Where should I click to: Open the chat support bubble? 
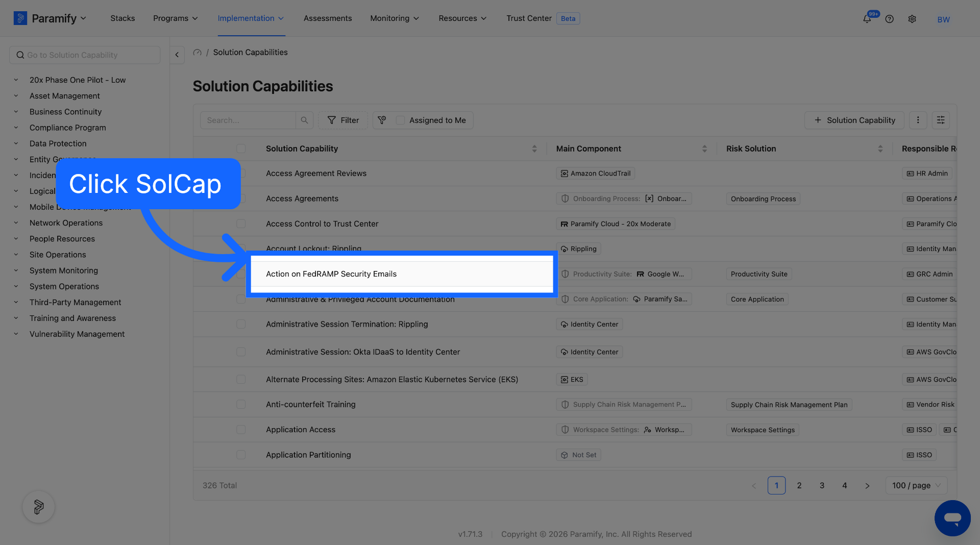tap(952, 518)
